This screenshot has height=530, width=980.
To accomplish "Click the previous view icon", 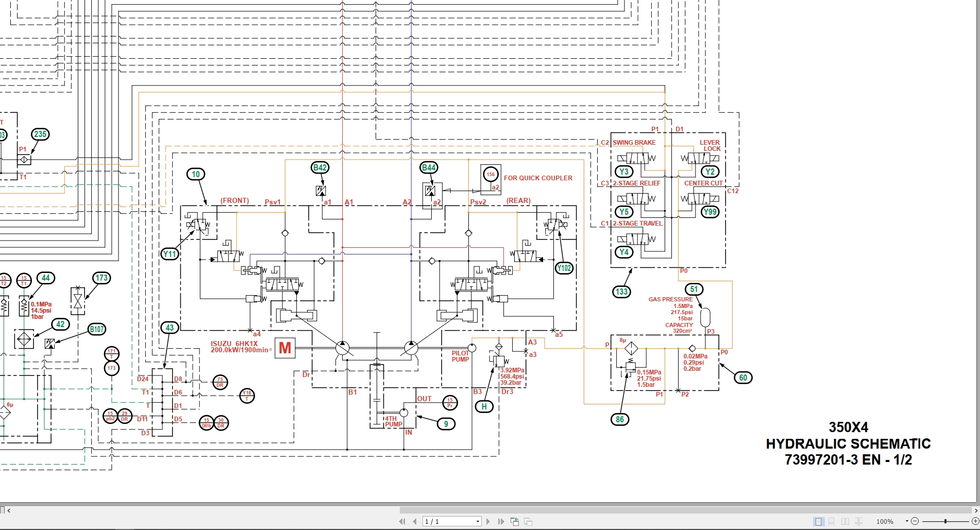I will (514, 521).
